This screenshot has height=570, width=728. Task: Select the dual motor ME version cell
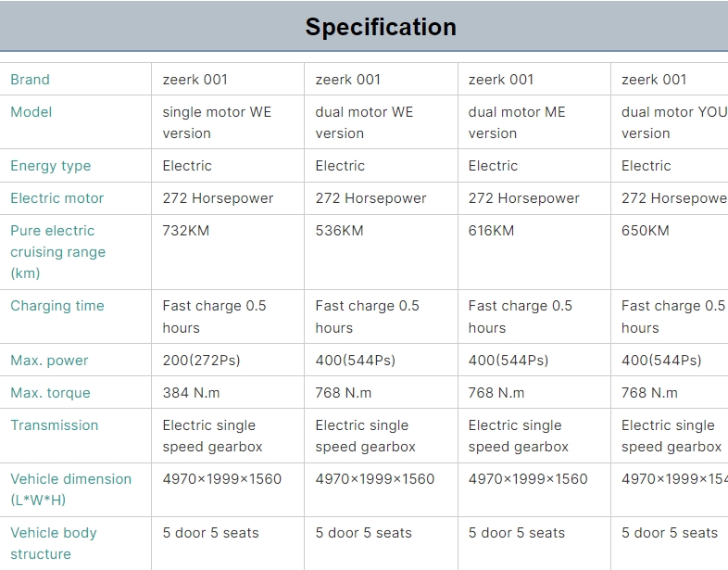click(x=517, y=122)
